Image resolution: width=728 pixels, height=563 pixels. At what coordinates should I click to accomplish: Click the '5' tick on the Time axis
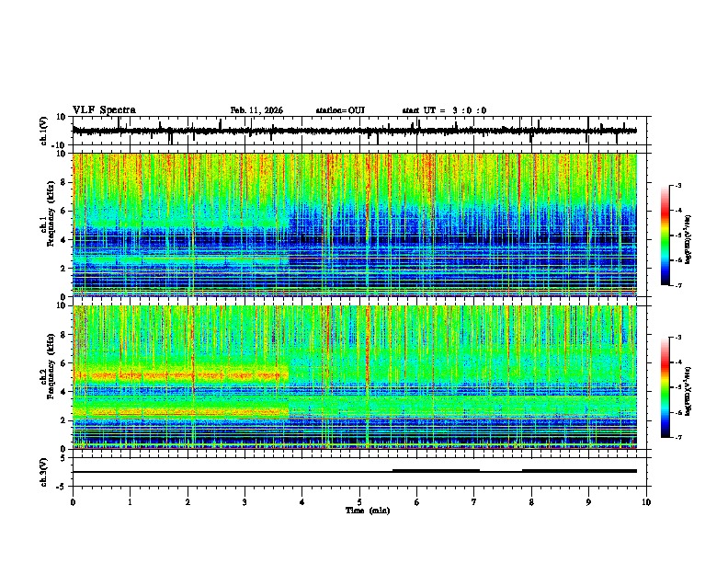pyautogui.click(x=359, y=502)
